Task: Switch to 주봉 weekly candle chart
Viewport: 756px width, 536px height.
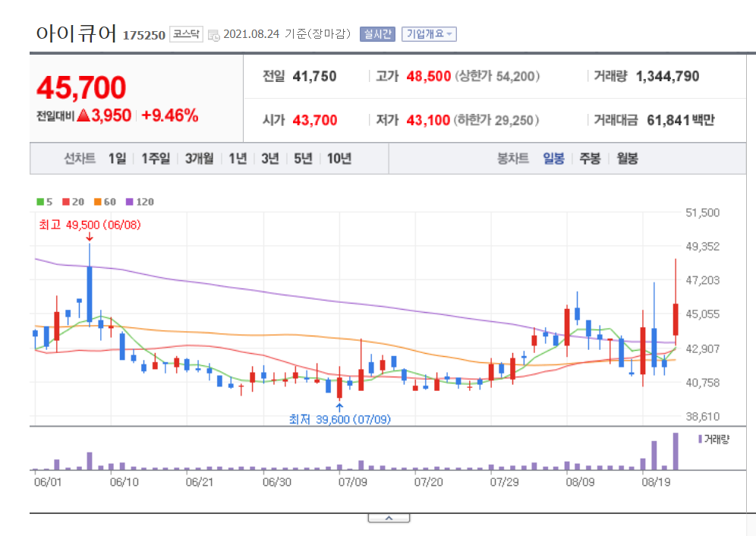Action: [590, 158]
